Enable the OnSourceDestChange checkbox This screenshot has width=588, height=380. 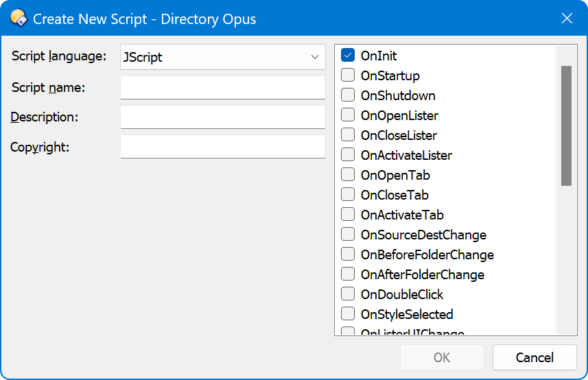pyautogui.click(x=348, y=234)
